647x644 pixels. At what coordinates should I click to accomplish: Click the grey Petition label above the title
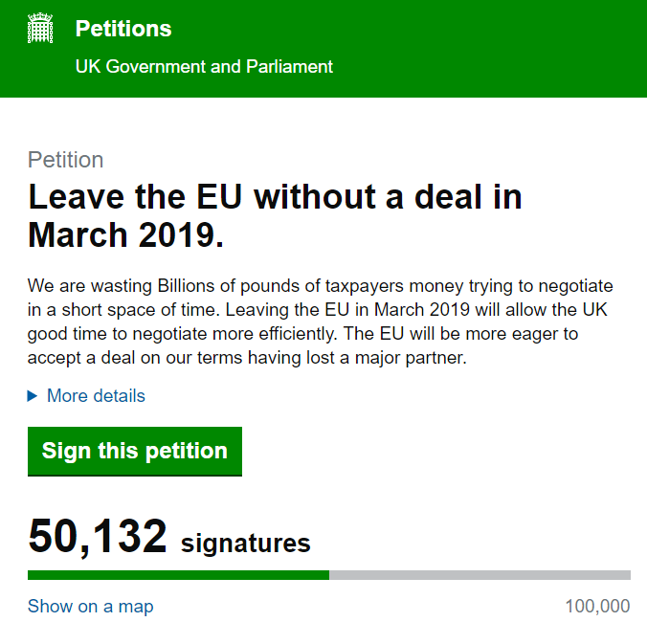tap(66, 160)
